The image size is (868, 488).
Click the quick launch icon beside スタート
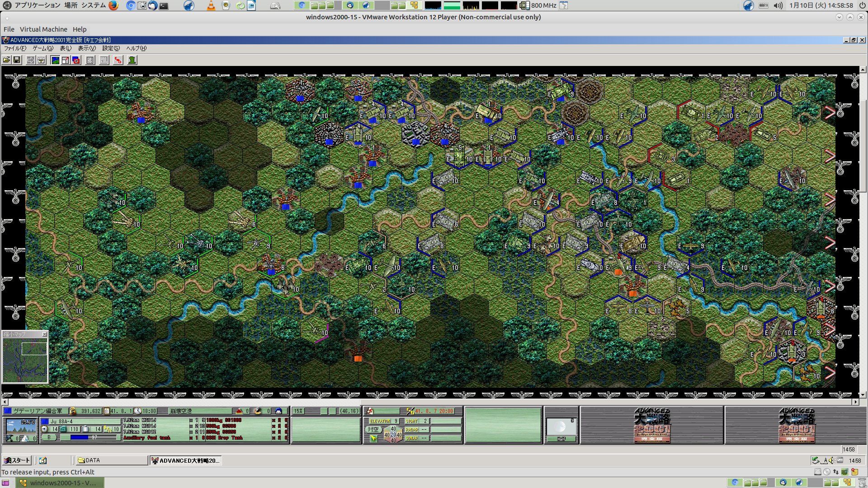coord(43,460)
